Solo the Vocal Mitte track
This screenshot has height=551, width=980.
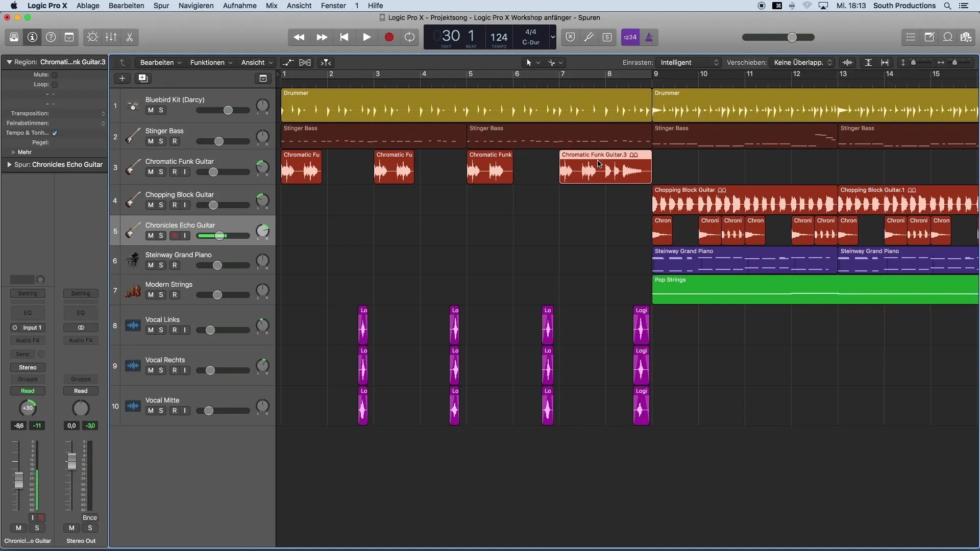(161, 411)
